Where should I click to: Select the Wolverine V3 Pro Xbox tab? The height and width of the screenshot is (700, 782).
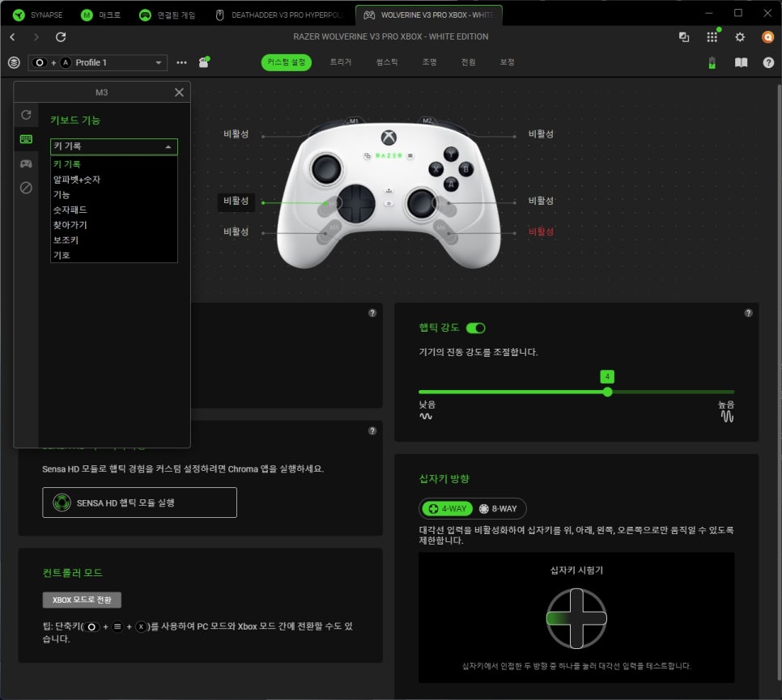pos(429,15)
